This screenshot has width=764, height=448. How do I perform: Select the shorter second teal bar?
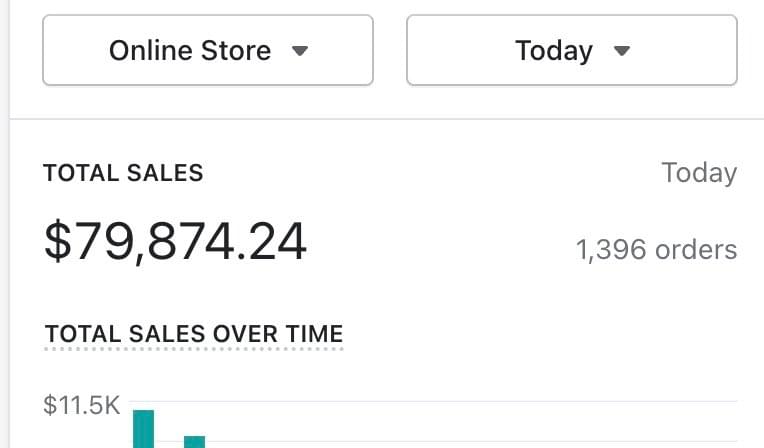click(x=194, y=441)
